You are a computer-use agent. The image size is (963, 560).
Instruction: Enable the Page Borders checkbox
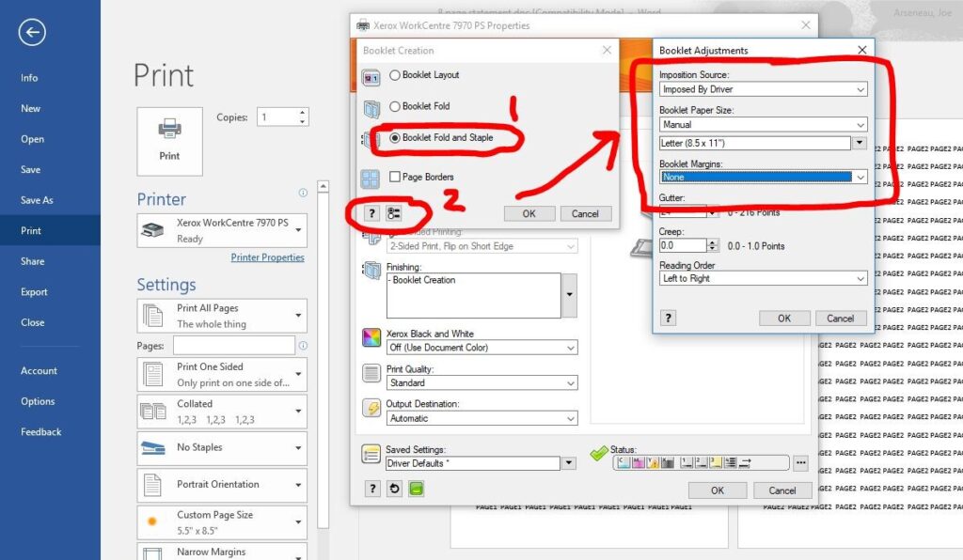point(395,177)
